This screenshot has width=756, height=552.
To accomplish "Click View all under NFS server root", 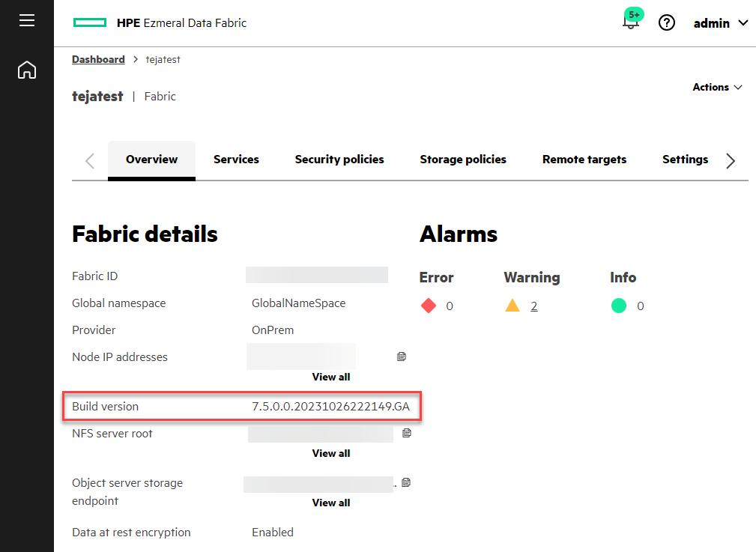I will tap(330, 453).
